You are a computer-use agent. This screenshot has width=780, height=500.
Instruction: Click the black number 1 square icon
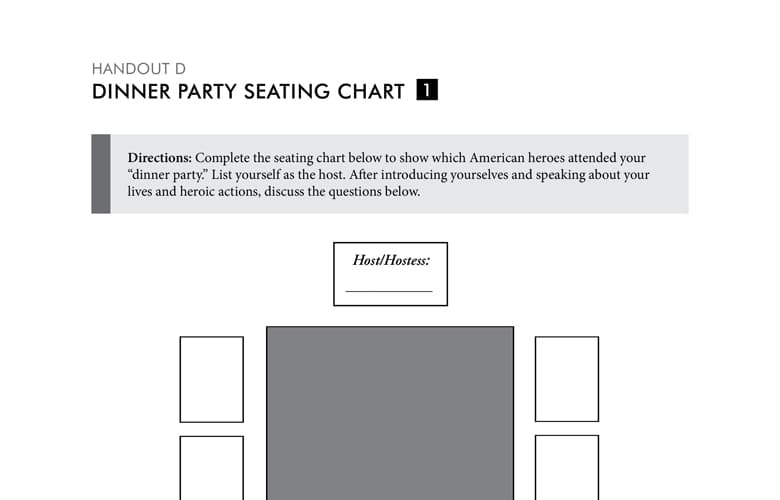point(427,91)
